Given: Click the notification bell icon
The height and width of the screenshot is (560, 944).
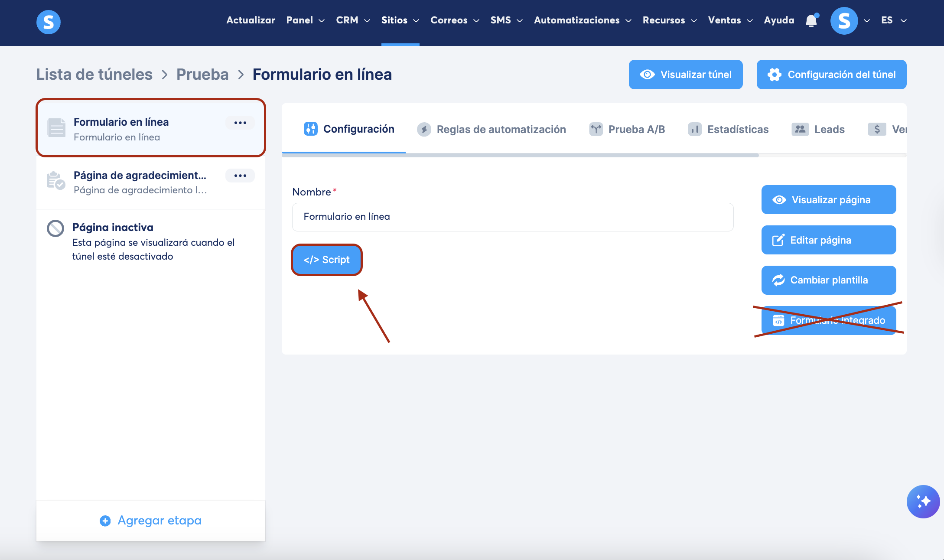Looking at the screenshot, I should click(811, 20).
